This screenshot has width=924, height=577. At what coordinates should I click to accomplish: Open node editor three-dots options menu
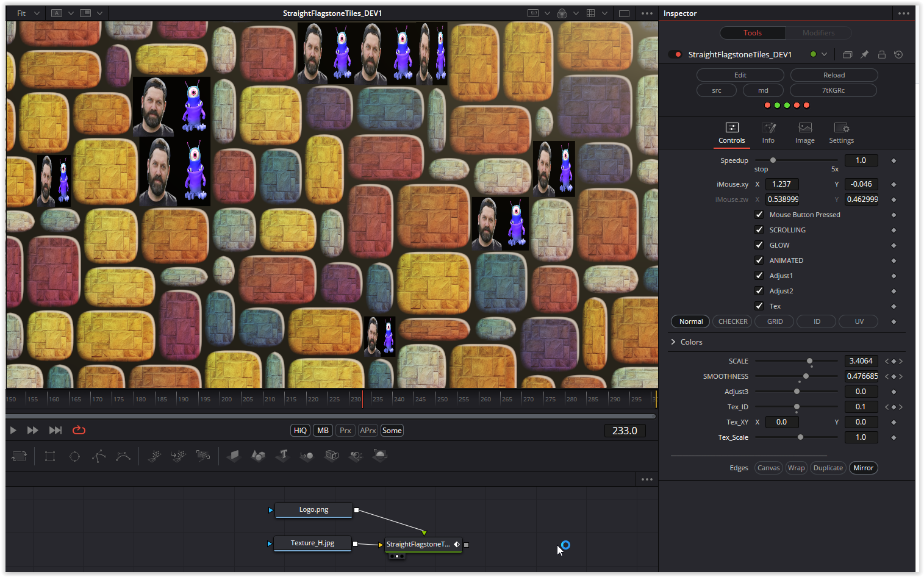[x=647, y=479]
